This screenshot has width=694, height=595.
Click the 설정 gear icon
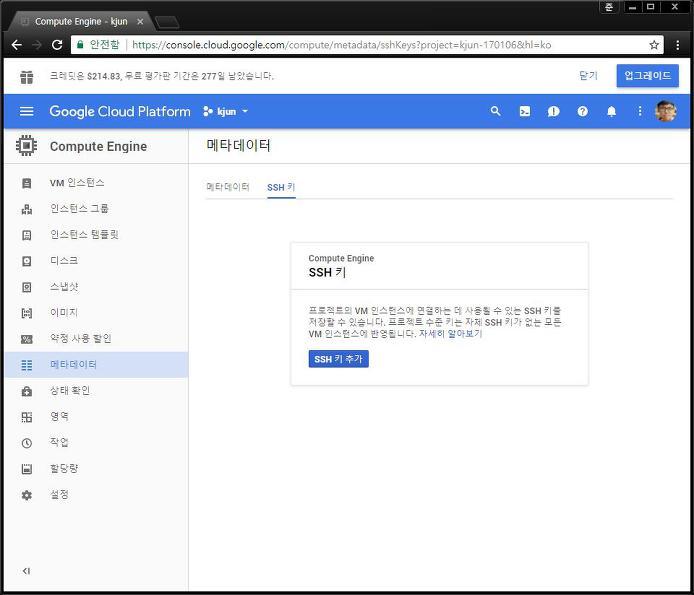27,495
